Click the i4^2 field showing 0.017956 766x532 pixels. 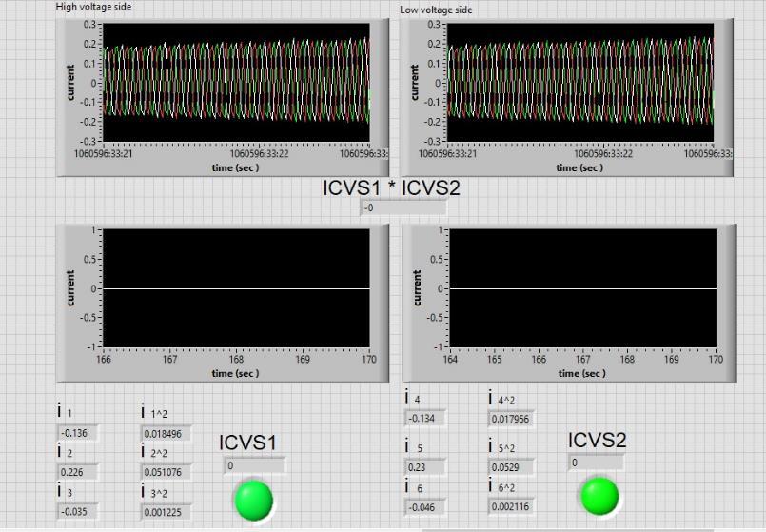click(511, 419)
